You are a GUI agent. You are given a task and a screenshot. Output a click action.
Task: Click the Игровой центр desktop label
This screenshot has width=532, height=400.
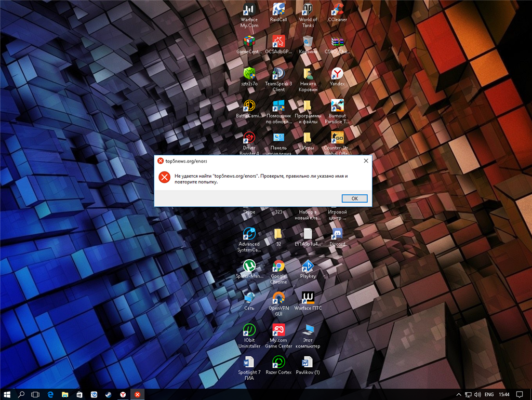(337, 215)
